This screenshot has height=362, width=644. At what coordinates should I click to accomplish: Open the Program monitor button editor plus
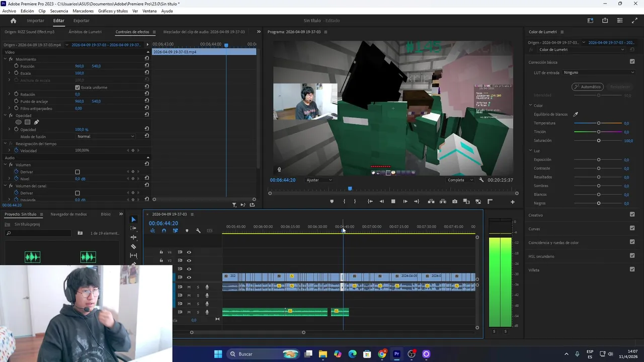pos(513,202)
